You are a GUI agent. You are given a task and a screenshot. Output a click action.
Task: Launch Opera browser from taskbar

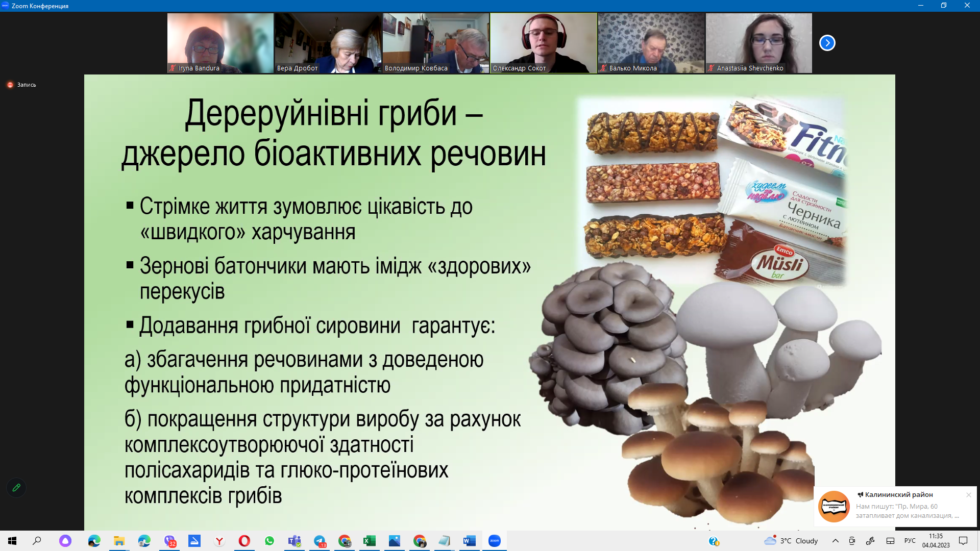[x=244, y=541]
